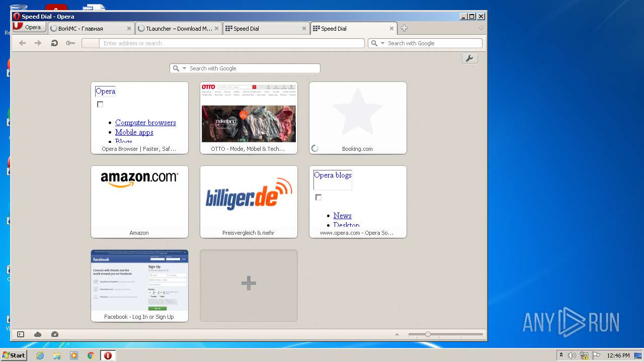Open Opera Link cloud icon
Screen dimensions: 644x362
tap(38, 334)
